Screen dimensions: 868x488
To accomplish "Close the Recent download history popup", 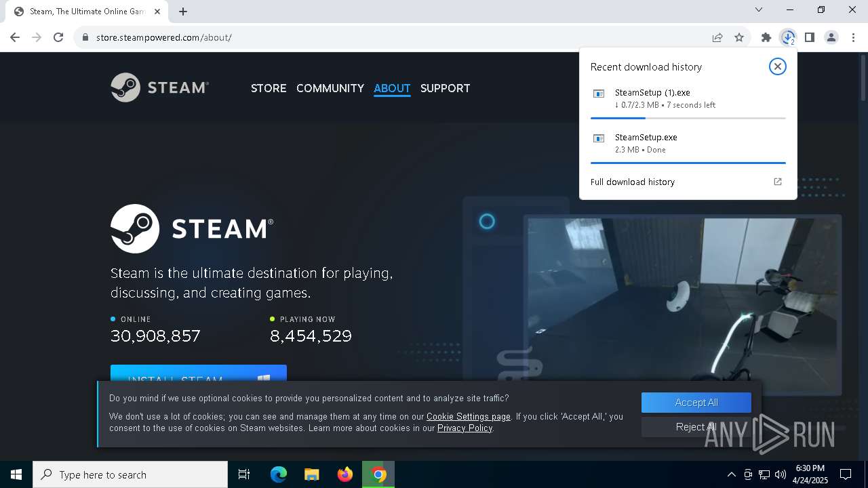I will [x=777, y=66].
